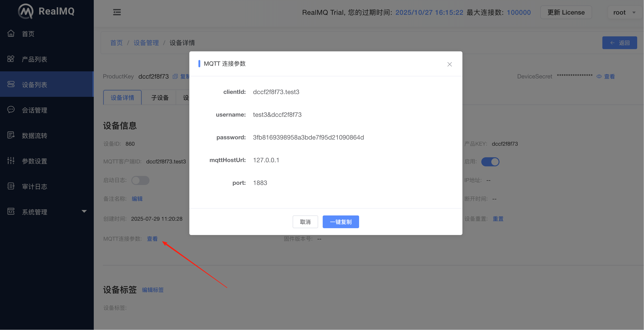The width and height of the screenshot is (644, 330).
Task: Click the 一键复制 button
Action: (341, 222)
